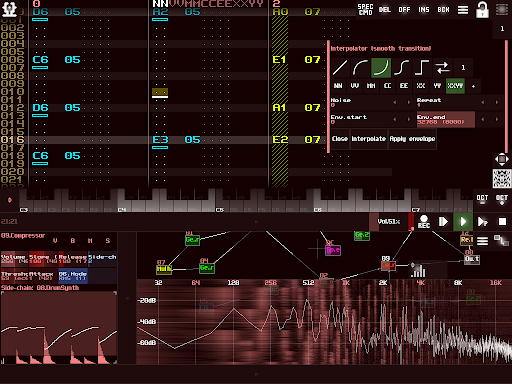The height and width of the screenshot is (384, 512).
Task: Lower the keyboard octave with OCT minus
Action: [x=482, y=199]
